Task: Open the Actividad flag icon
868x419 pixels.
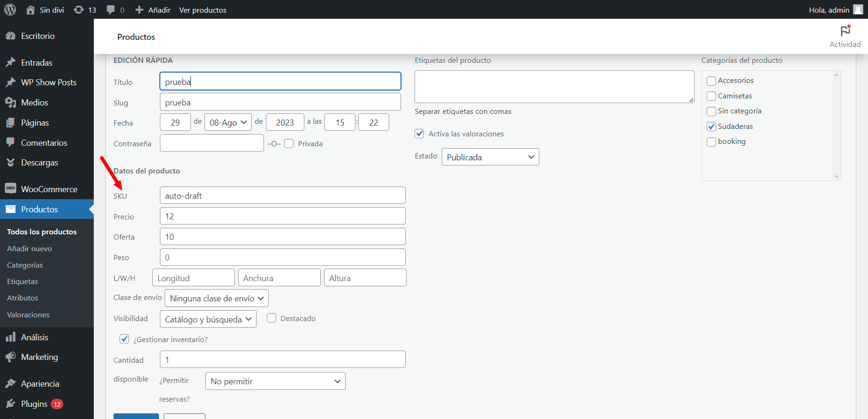Action: point(845,31)
